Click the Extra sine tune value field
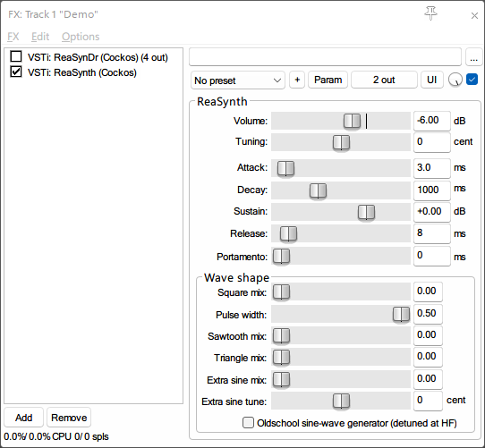 pos(428,401)
